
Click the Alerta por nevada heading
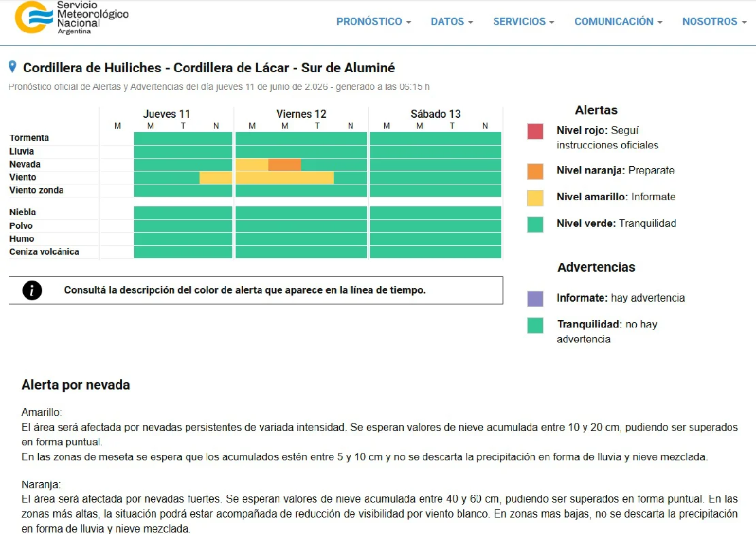pyautogui.click(x=76, y=385)
